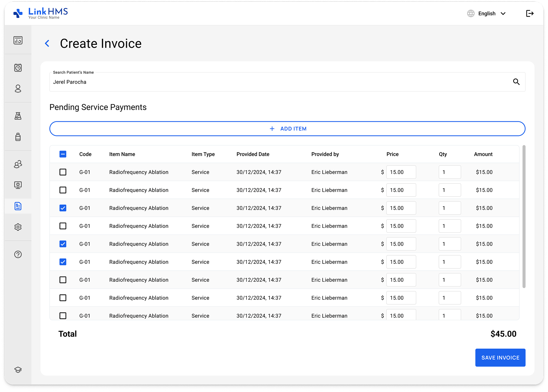Check the first row's checkbox
This screenshot has height=392, width=548.
point(63,172)
